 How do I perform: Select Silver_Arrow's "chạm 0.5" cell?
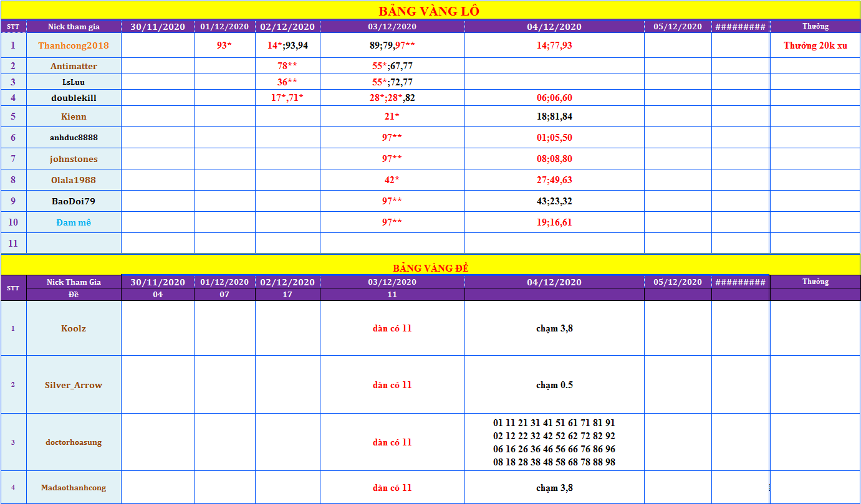click(554, 385)
